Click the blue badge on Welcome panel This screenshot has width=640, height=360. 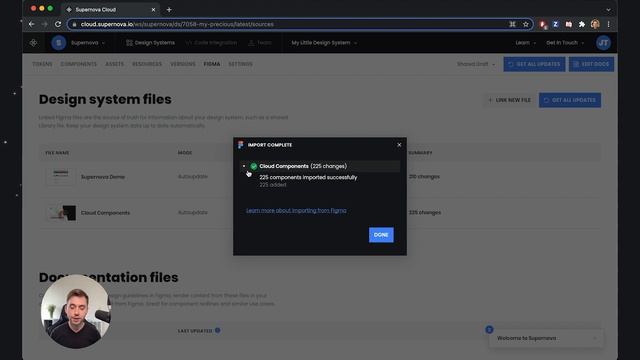pyautogui.click(x=489, y=329)
